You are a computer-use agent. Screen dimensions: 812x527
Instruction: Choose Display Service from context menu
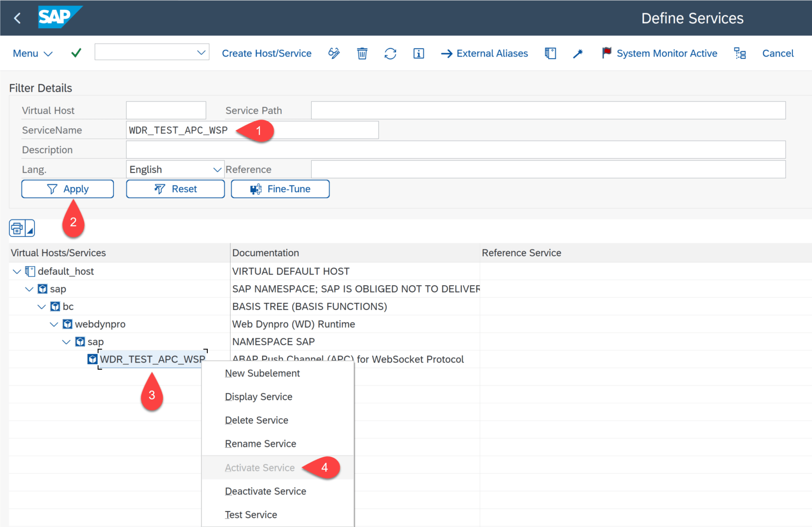tap(258, 396)
